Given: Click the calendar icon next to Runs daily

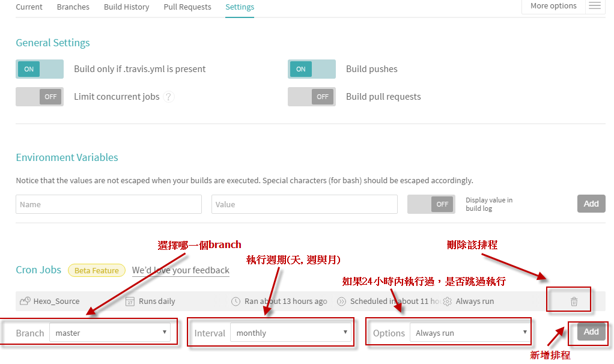Looking at the screenshot, I should 130,301.
